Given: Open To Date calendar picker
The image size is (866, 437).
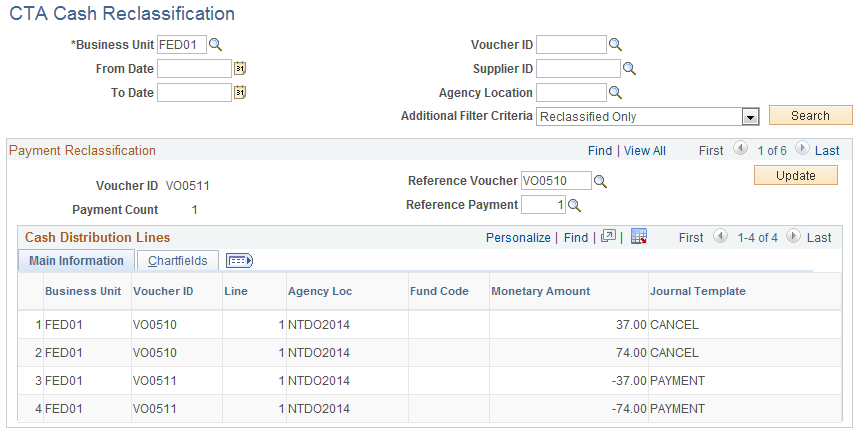Looking at the screenshot, I should 240,92.
